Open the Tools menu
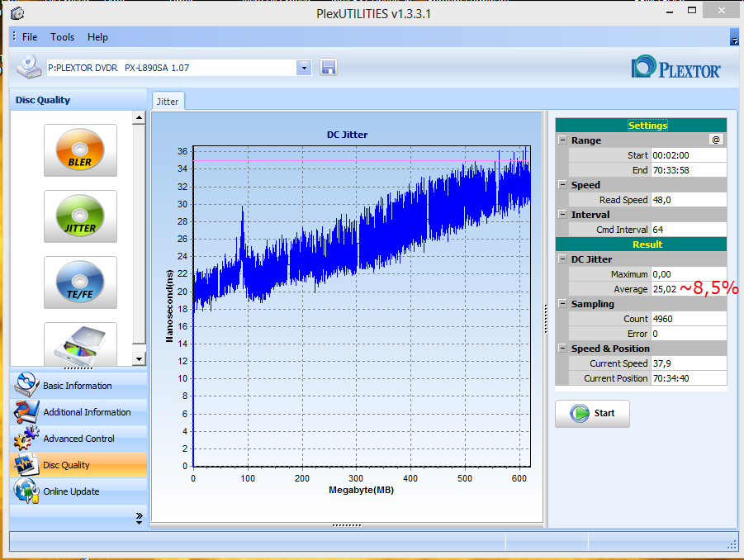This screenshot has height=560, width=744. click(62, 37)
